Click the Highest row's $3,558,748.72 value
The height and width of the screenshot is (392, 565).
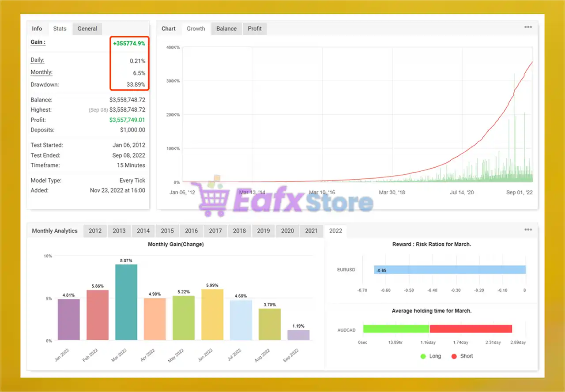127,110
